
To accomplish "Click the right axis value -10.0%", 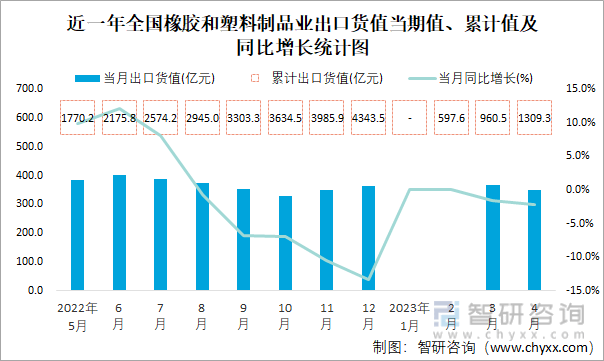I will [x=582, y=256].
